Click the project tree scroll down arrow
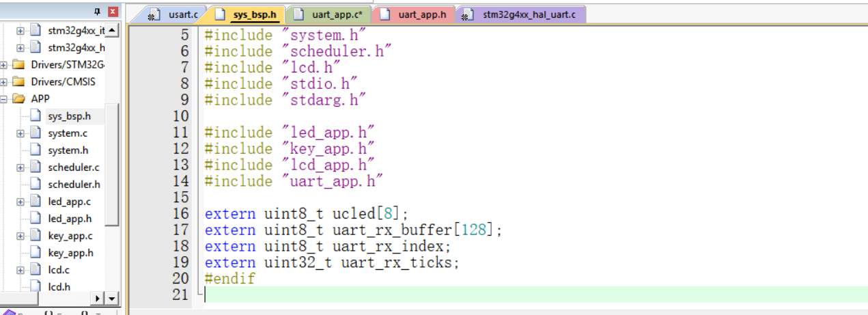 coord(113,299)
